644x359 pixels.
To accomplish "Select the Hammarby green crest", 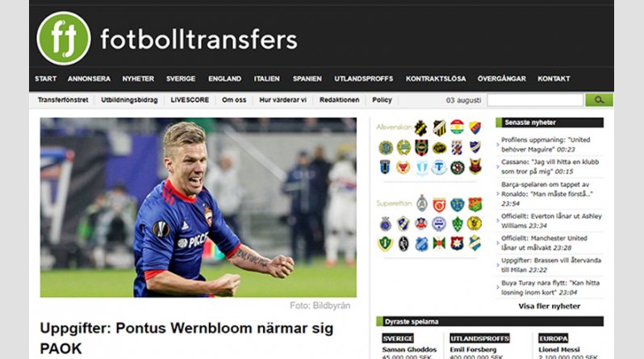I will pos(404,148).
